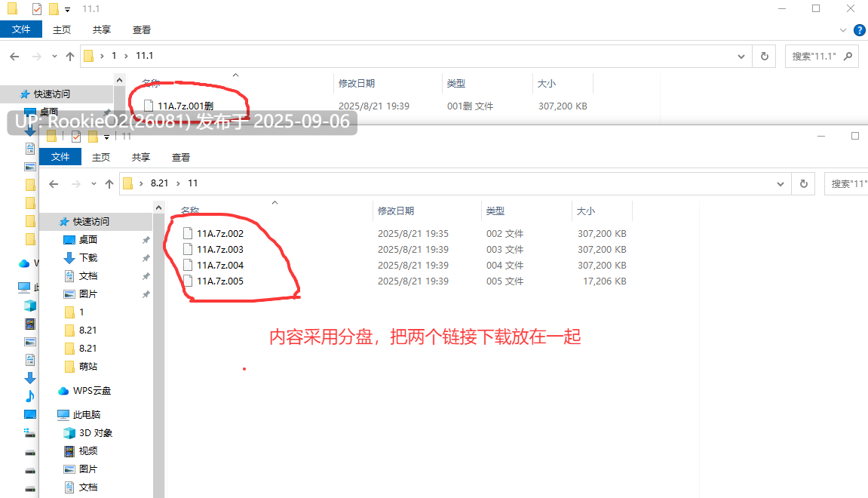Viewport: 868px width, 498px height.
Task: Sort by 类型 in window 11
Action: pos(495,211)
